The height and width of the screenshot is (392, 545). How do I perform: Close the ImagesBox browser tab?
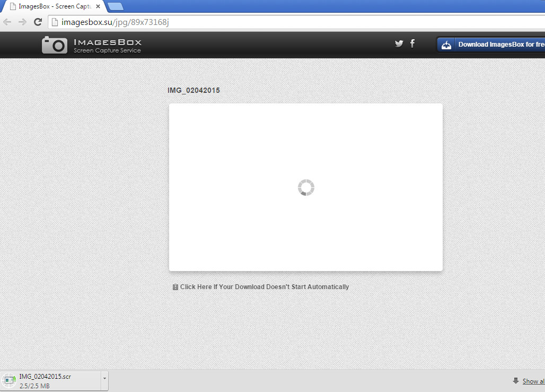[98, 6]
